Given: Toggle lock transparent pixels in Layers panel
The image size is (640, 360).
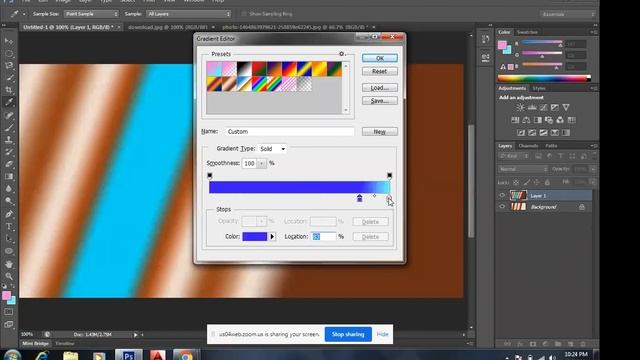Looking at the screenshot, I should [516, 182].
